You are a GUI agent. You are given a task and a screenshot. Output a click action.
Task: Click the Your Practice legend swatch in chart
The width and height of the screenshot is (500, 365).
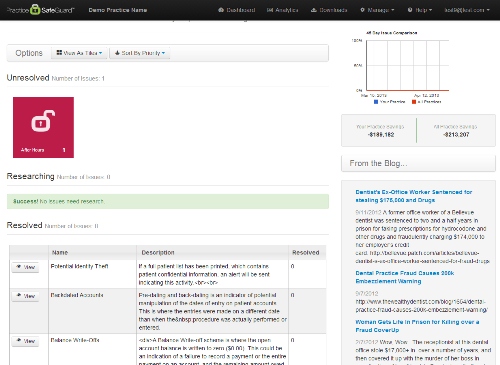point(376,102)
